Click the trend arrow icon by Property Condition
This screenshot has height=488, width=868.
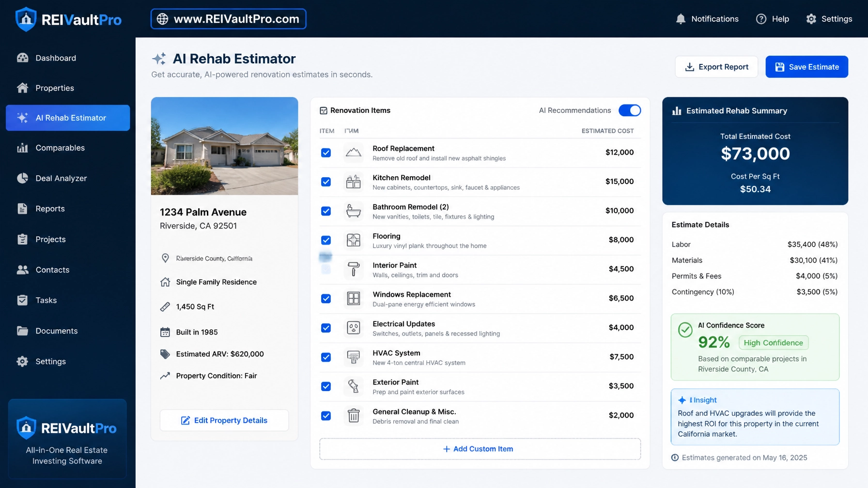coord(165,376)
